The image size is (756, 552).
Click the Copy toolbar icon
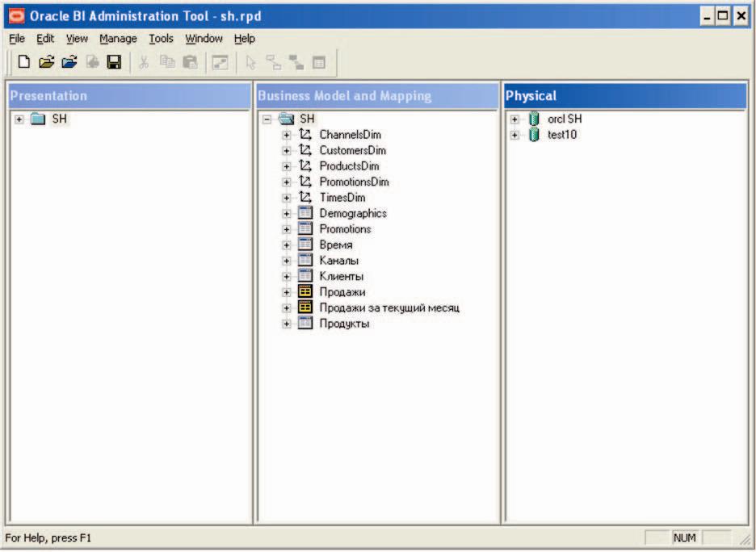tap(167, 61)
